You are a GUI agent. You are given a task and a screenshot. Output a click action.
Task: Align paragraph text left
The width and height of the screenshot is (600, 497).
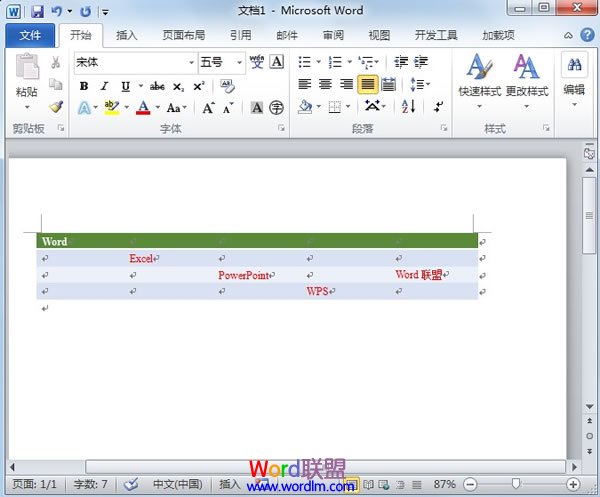[x=305, y=84]
